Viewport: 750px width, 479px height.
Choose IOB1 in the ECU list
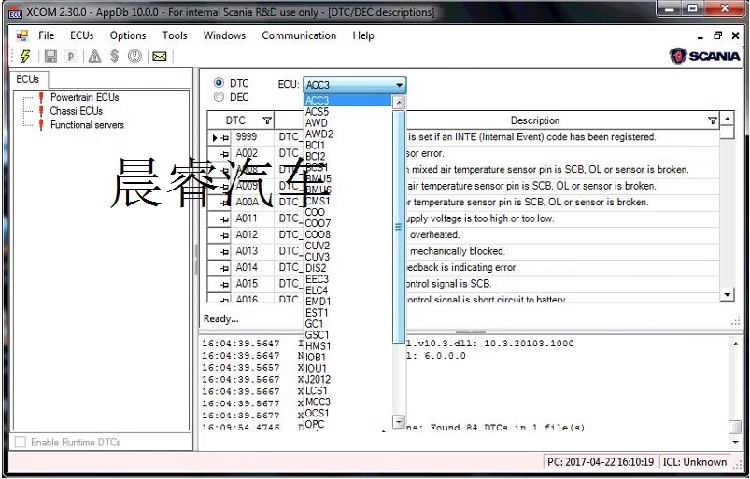(348, 357)
